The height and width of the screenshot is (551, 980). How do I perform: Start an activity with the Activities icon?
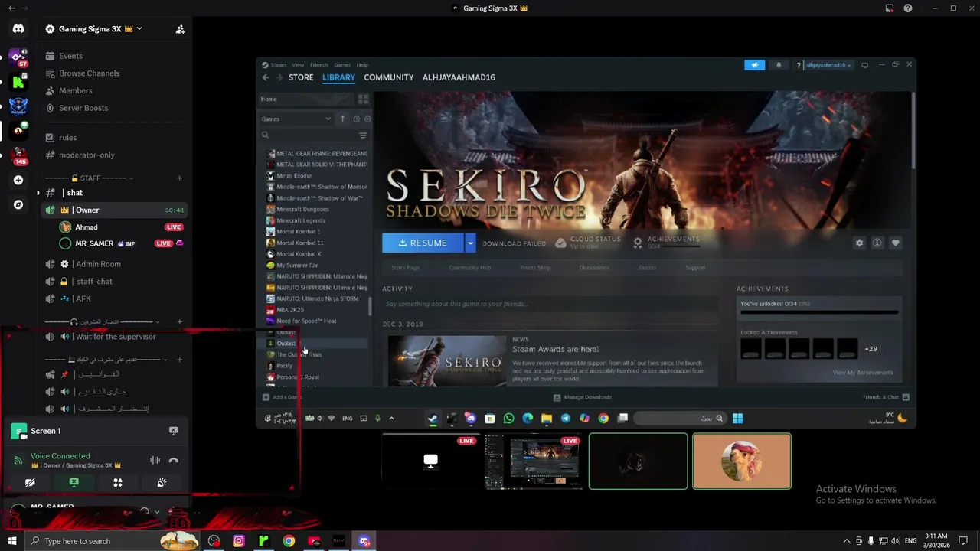pyautogui.click(x=118, y=483)
